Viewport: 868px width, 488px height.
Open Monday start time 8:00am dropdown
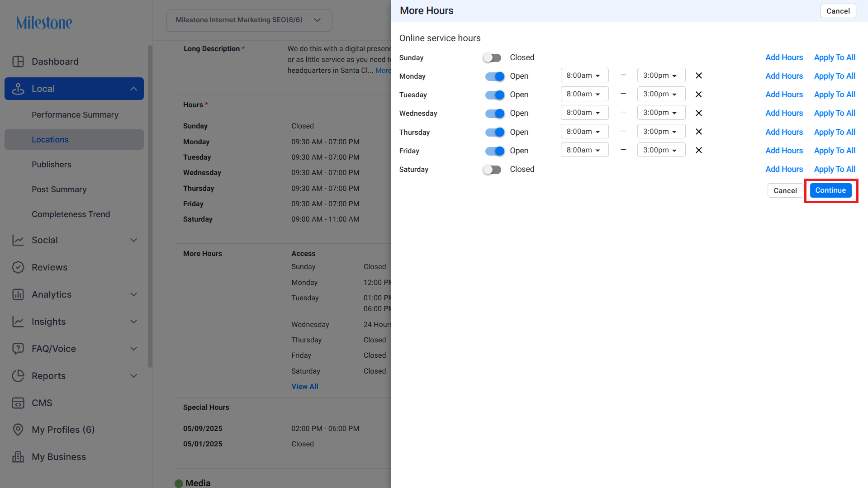[584, 76]
